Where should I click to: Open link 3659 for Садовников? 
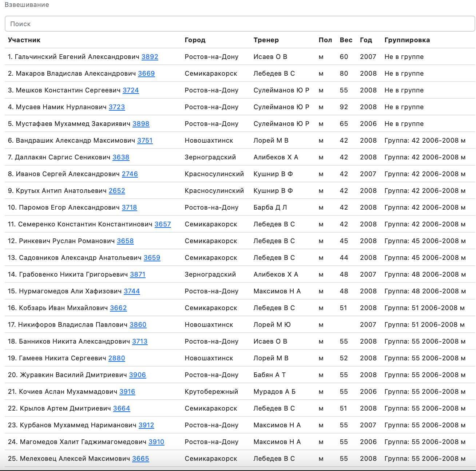pyautogui.click(x=152, y=258)
